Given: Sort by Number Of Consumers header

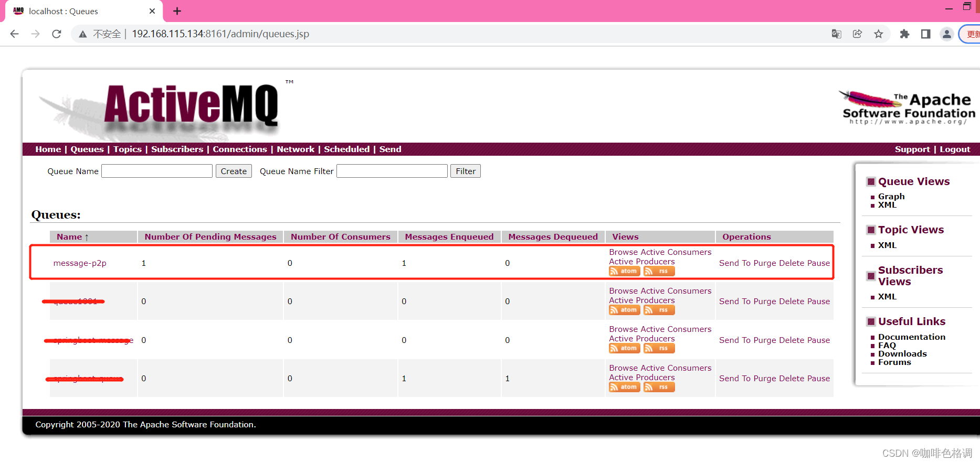Looking at the screenshot, I should click(341, 237).
